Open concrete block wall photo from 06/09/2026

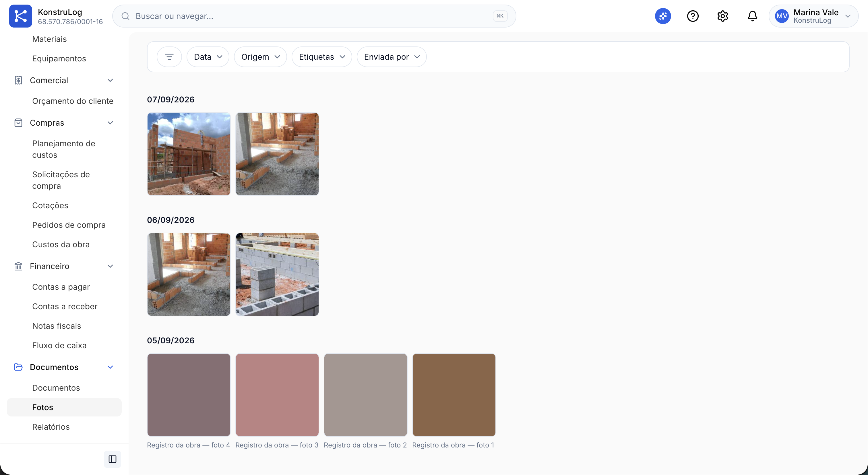pos(277,275)
